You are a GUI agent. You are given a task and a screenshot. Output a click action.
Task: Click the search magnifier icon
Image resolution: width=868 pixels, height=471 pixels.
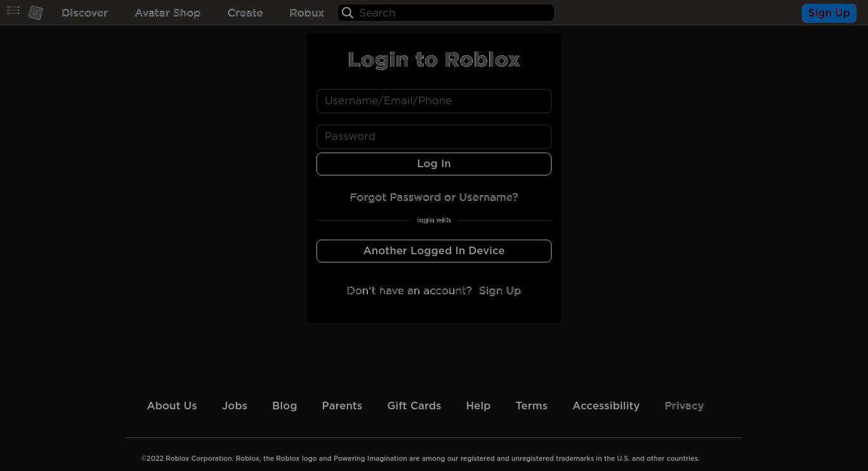coord(348,13)
